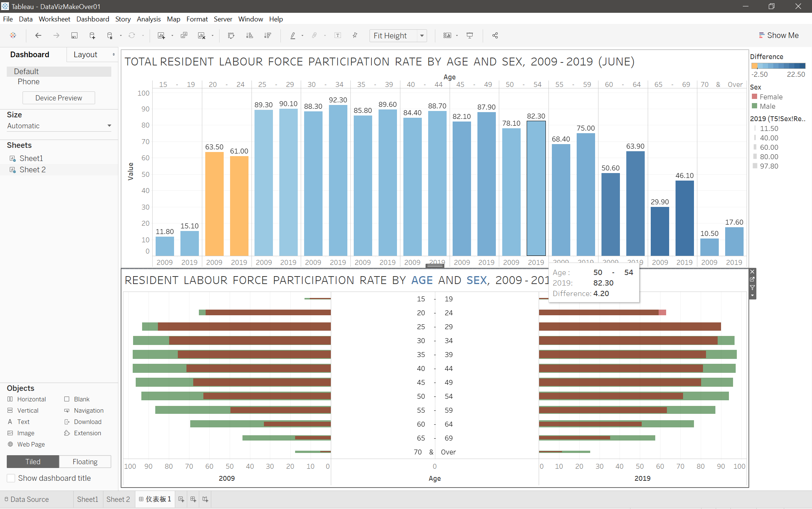Image resolution: width=812 pixels, height=509 pixels.
Task: Open the Analysis menu
Action: (x=148, y=19)
